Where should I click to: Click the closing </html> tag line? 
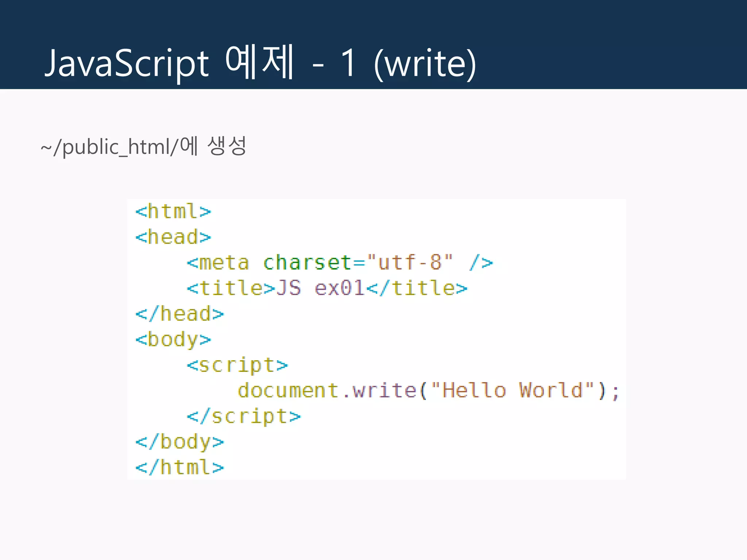(179, 467)
